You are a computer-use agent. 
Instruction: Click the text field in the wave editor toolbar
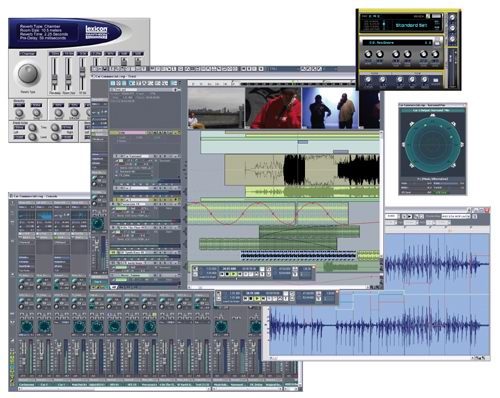pos(456,217)
